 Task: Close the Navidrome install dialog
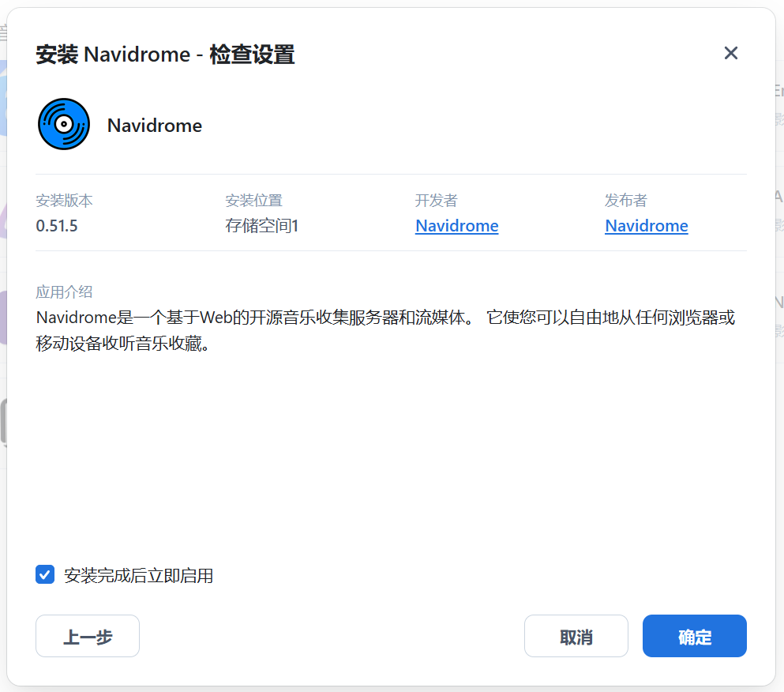pos(730,53)
